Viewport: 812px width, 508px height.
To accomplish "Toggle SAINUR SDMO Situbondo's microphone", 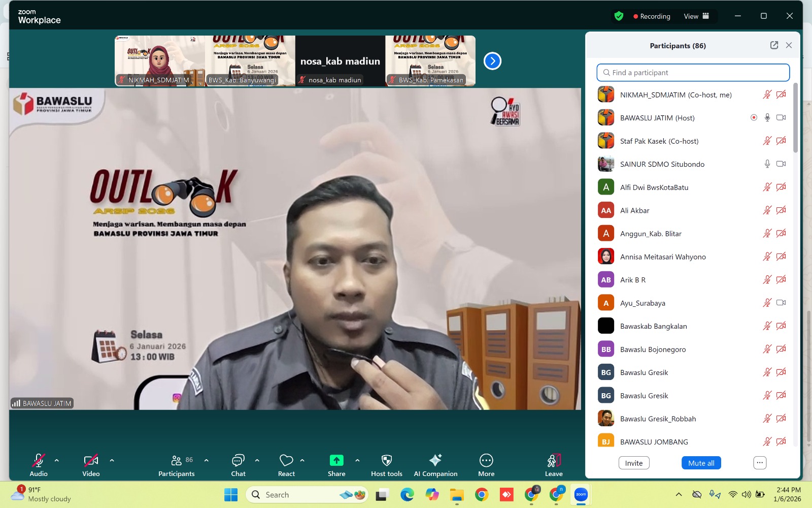I will (x=767, y=164).
